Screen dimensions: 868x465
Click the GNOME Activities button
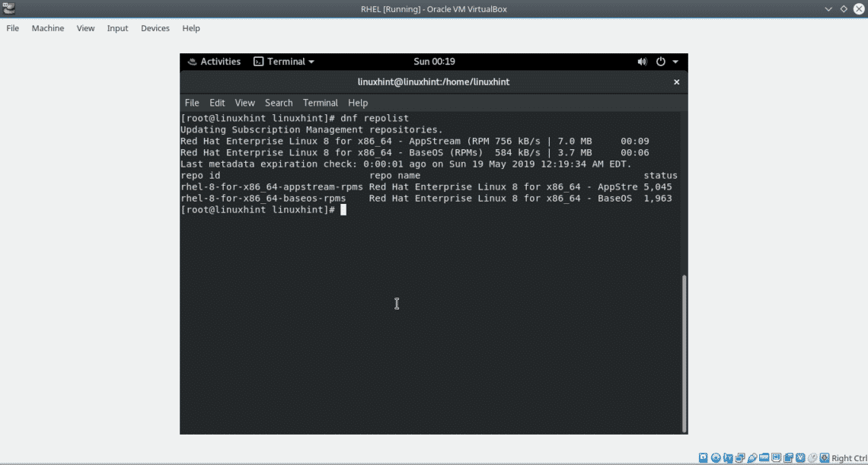(x=214, y=62)
